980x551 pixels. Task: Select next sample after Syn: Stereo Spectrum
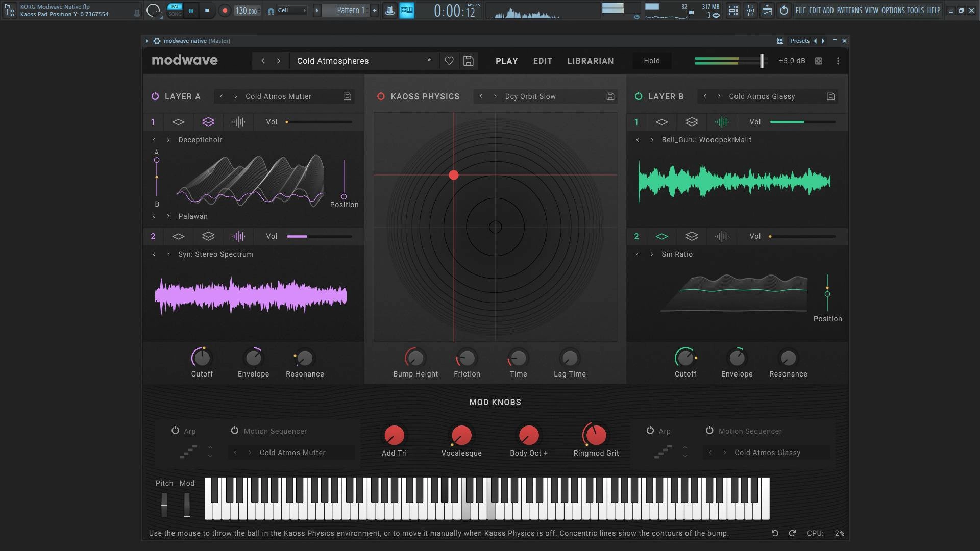point(168,254)
